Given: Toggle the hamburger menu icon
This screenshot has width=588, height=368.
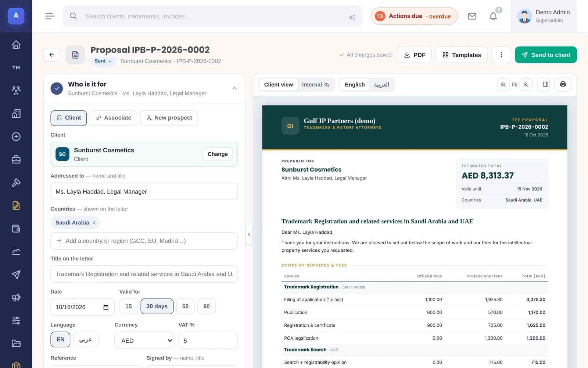Looking at the screenshot, I should pyautogui.click(x=50, y=16).
